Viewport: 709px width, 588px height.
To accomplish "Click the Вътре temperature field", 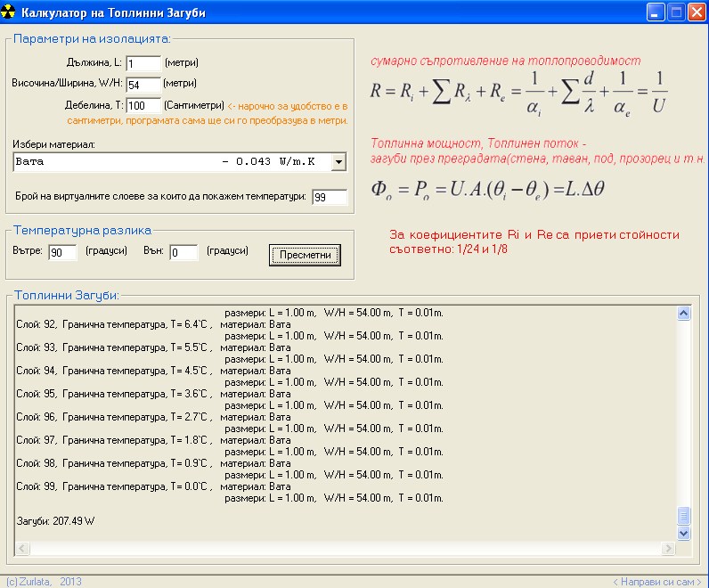I will tap(62, 253).
